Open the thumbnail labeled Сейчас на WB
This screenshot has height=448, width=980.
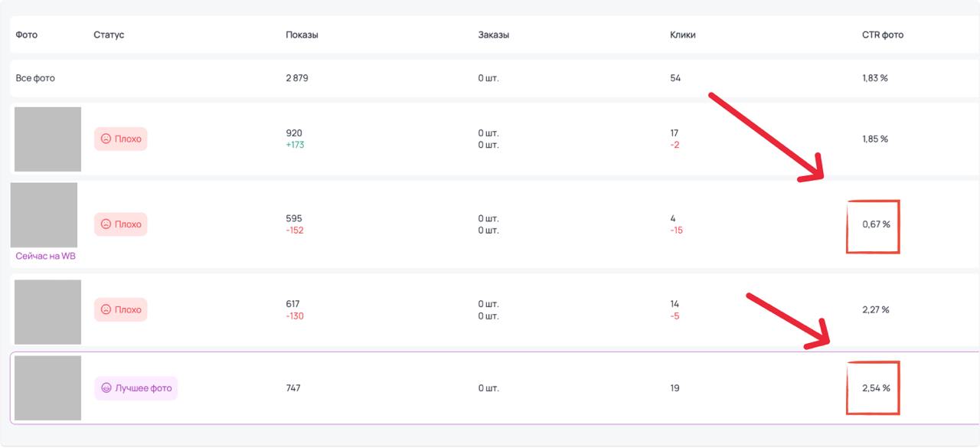click(x=44, y=215)
